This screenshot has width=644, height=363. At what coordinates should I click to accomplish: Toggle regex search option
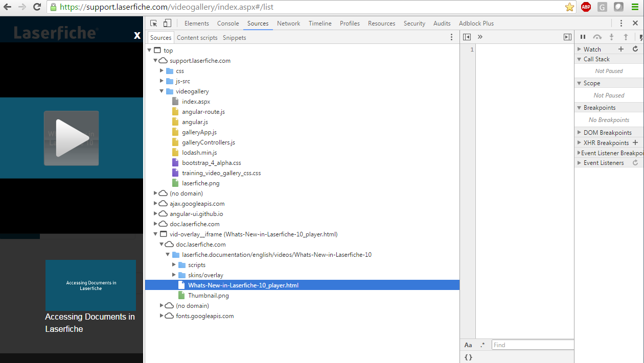[482, 345]
